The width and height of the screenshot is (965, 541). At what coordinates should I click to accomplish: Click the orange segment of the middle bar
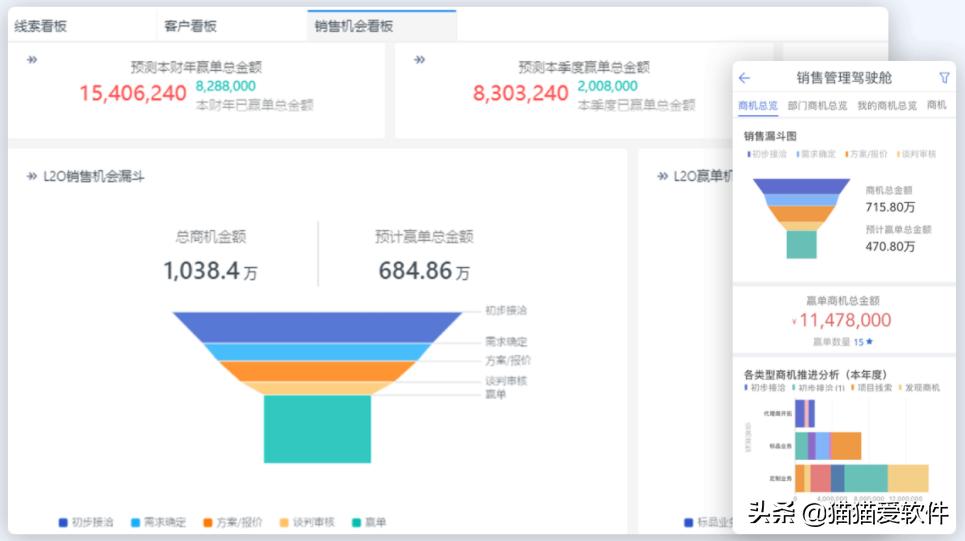(846, 446)
